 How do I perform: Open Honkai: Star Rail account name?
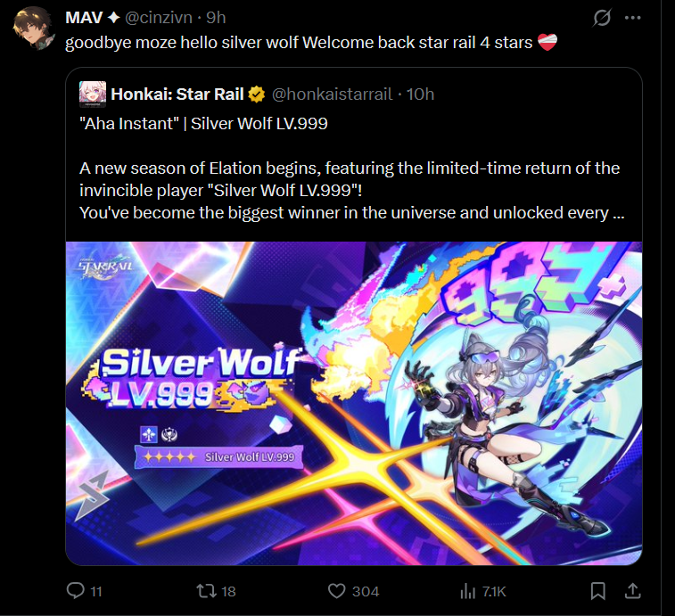click(x=177, y=94)
